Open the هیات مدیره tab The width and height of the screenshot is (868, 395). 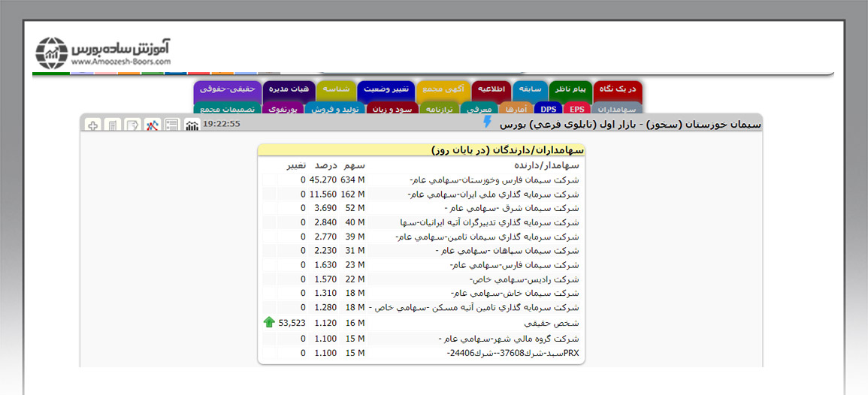pyautogui.click(x=289, y=89)
